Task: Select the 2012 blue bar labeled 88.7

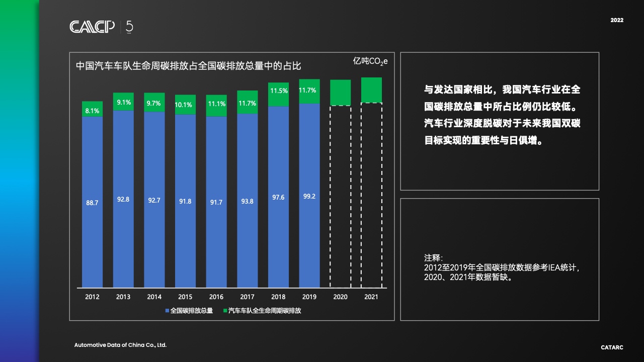Action: tap(93, 202)
